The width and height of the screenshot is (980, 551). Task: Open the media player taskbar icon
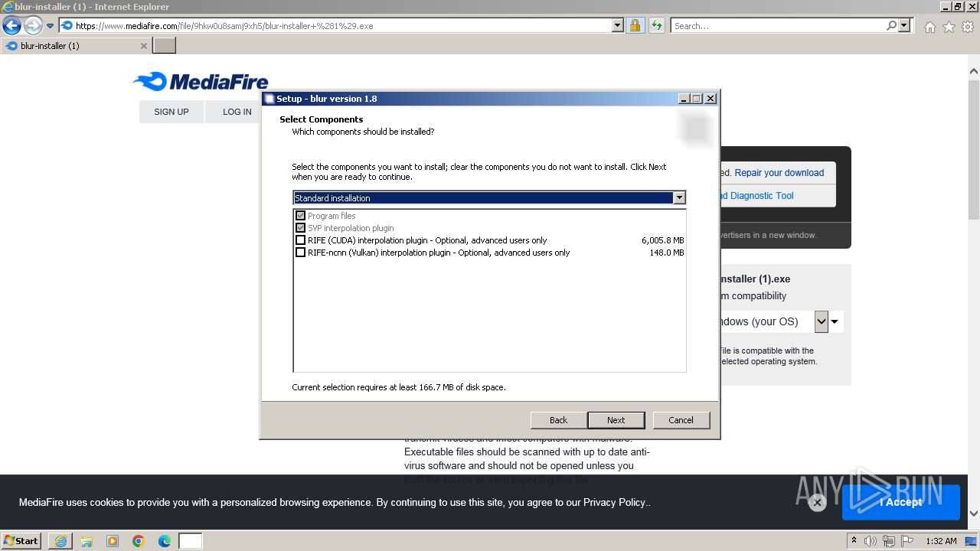pyautogui.click(x=113, y=541)
